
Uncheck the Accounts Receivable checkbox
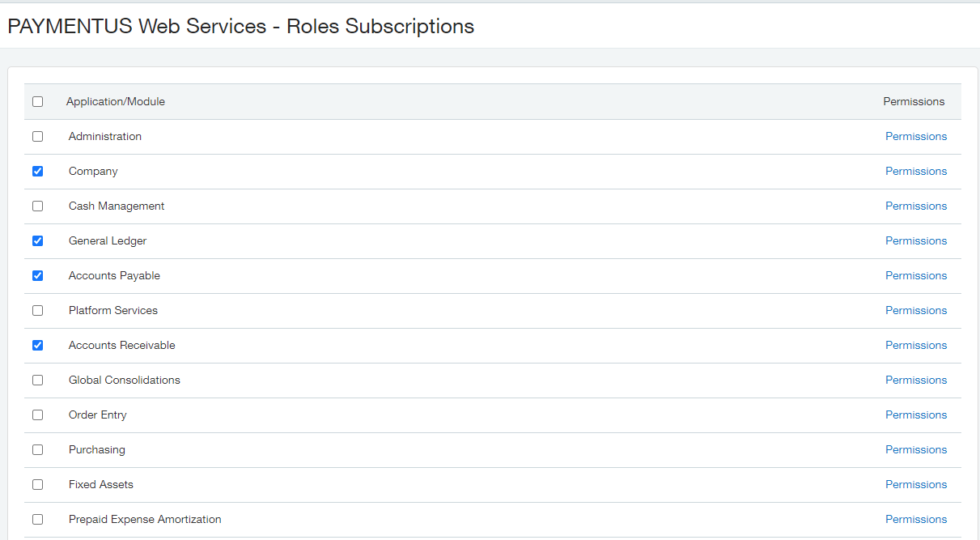[37, 346]
